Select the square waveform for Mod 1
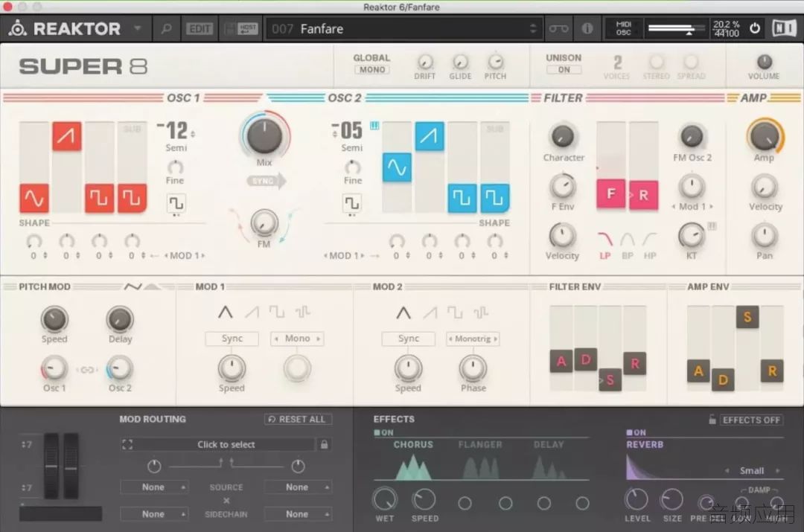The width and height of the screenshot is (804, 532). (277, 312)
